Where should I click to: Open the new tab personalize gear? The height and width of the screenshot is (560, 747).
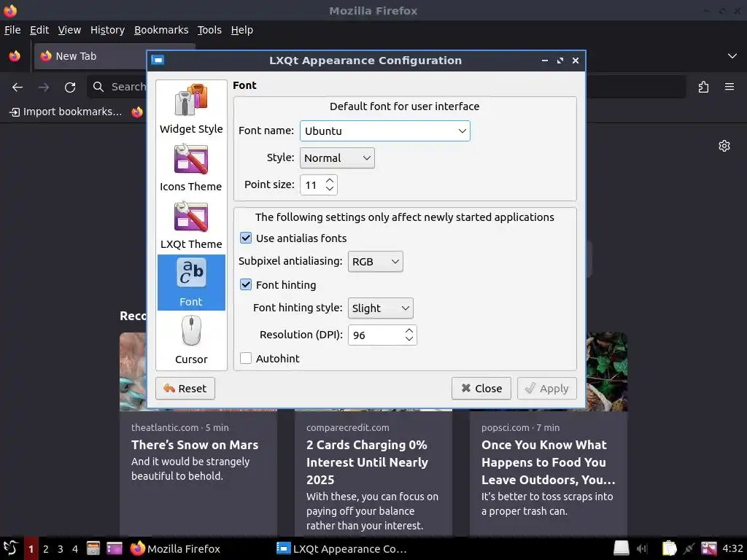coord(724,146)
